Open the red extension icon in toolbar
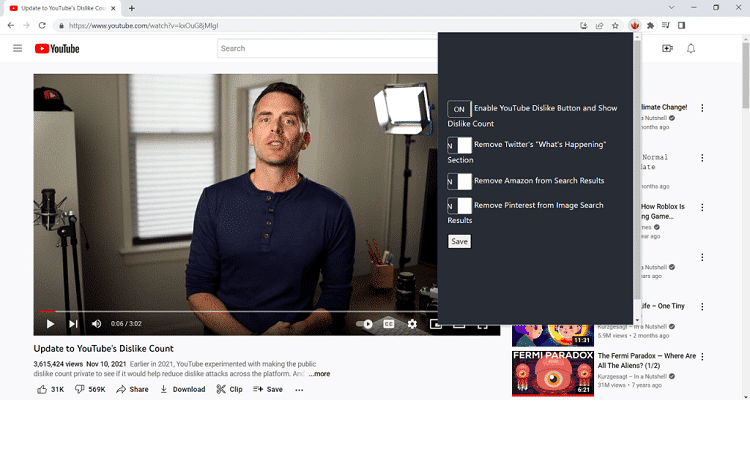750x468 pixels. point(634,25)
